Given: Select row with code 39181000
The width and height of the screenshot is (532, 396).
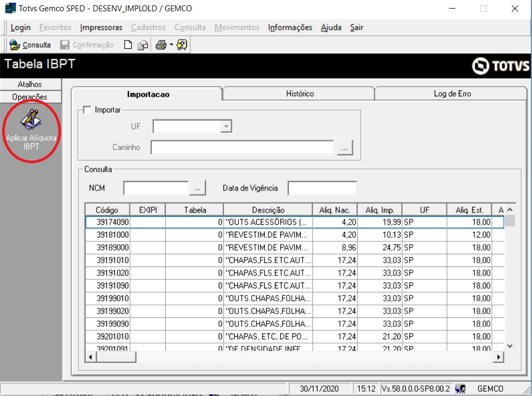Looking at the screenshot, I should pyautogui.click(x=295, y=235).
